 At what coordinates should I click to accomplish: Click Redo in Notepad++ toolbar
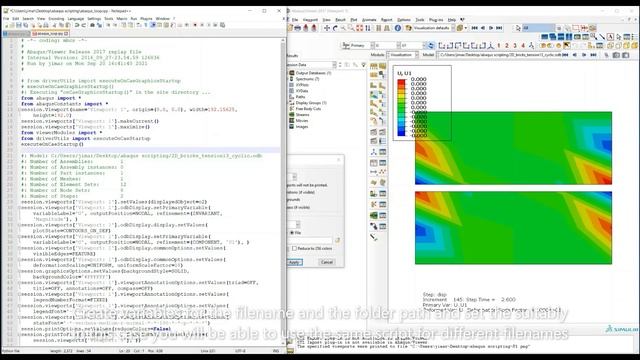[84, 25]
